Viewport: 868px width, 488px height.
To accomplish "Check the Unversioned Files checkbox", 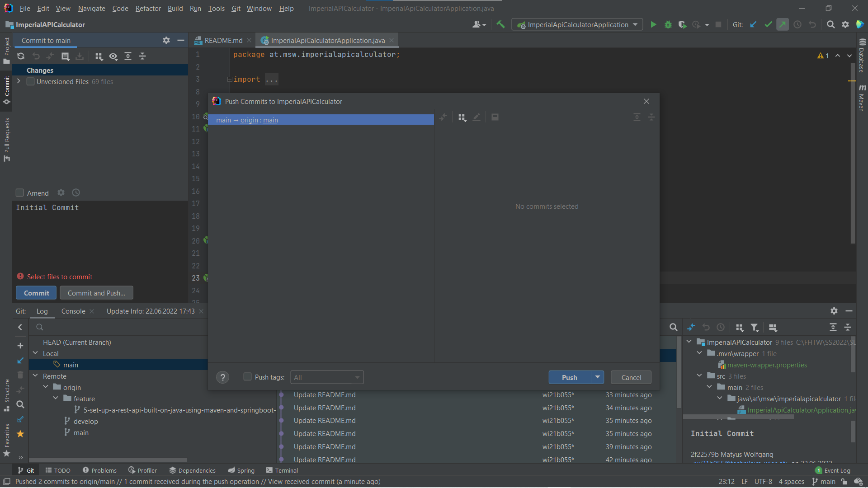I will point(31,82).
